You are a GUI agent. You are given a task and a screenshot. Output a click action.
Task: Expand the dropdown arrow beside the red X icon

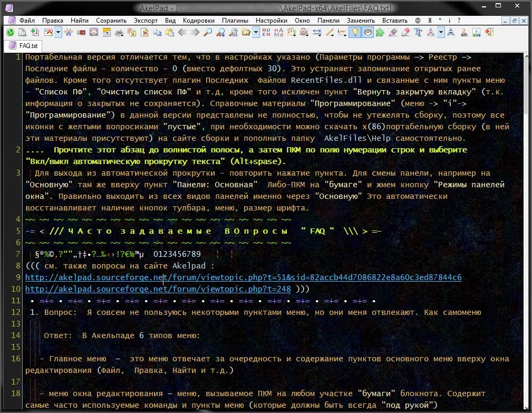click(x=58, y=32)
